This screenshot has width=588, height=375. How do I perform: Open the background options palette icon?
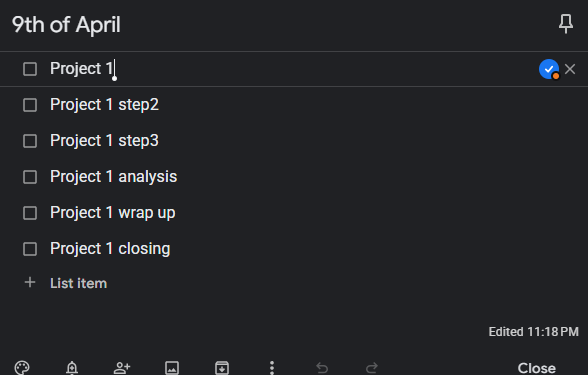[x=22, y=368]
